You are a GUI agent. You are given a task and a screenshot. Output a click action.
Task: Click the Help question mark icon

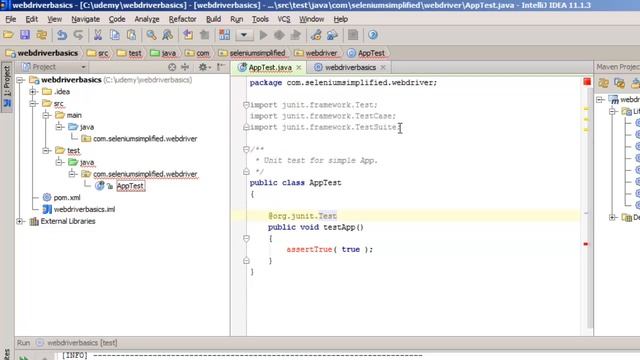pyautogui.click(x=373, y=35)
